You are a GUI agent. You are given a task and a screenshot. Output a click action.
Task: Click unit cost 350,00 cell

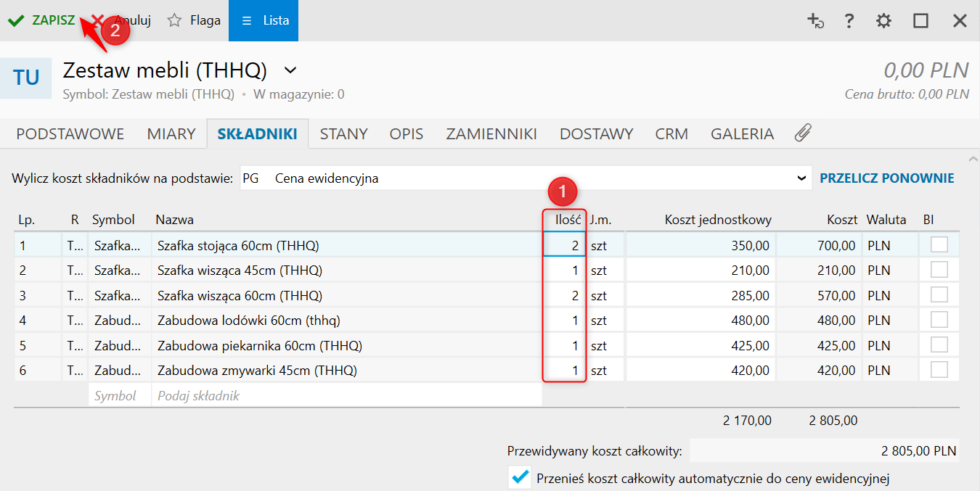click(701, 246)
